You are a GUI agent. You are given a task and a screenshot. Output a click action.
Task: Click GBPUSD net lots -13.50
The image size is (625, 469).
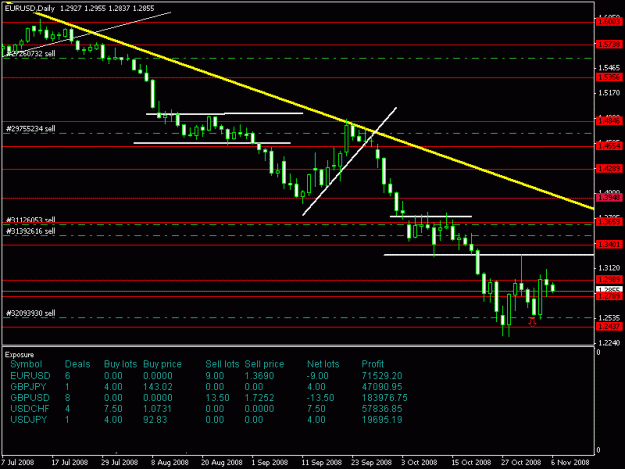(x=320, y=398)
